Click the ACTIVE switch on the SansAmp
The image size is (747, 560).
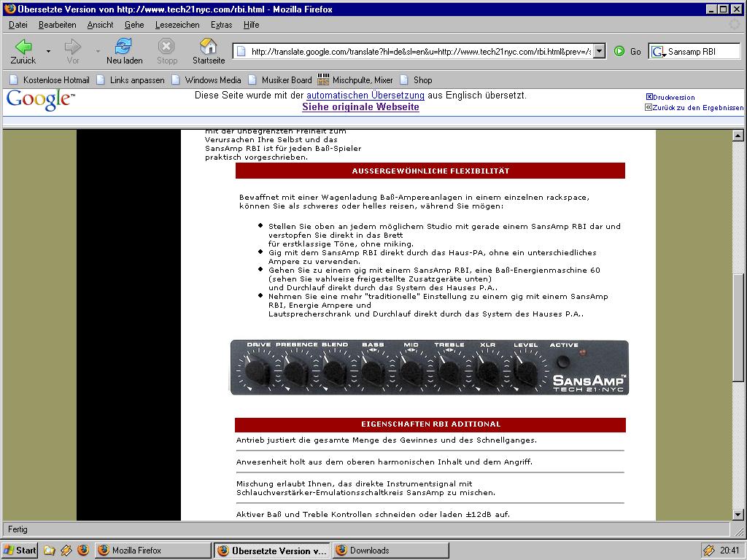[564, 360]
